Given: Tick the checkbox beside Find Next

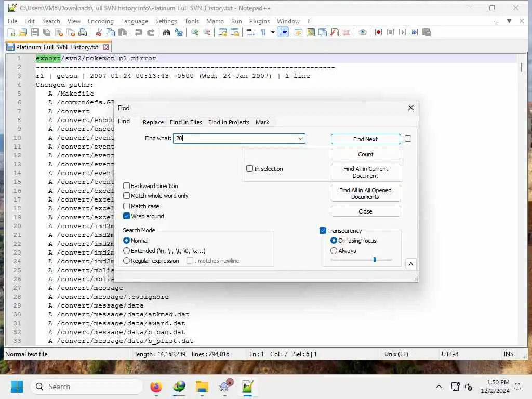Looking at the screenshot, I should pos(408,138).
